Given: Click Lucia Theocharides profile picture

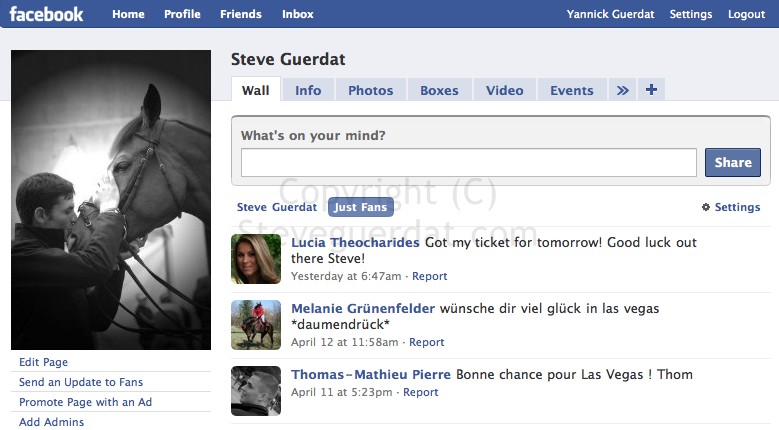Looking at the screenshot, I should point(256,259).
